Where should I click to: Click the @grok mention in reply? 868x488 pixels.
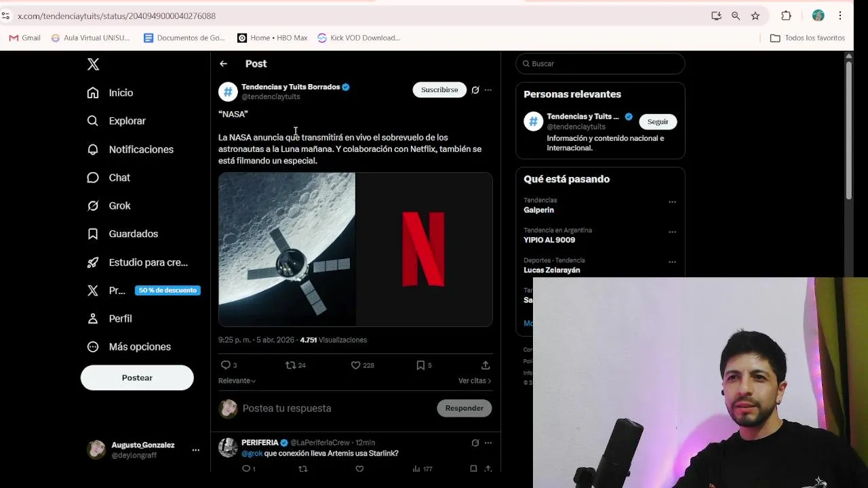tap(252, 453)
